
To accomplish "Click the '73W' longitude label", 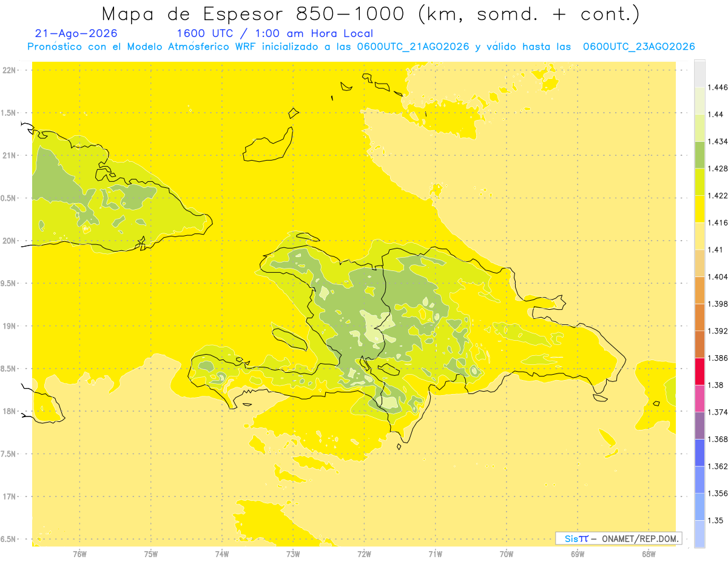I will click(293, 555).
